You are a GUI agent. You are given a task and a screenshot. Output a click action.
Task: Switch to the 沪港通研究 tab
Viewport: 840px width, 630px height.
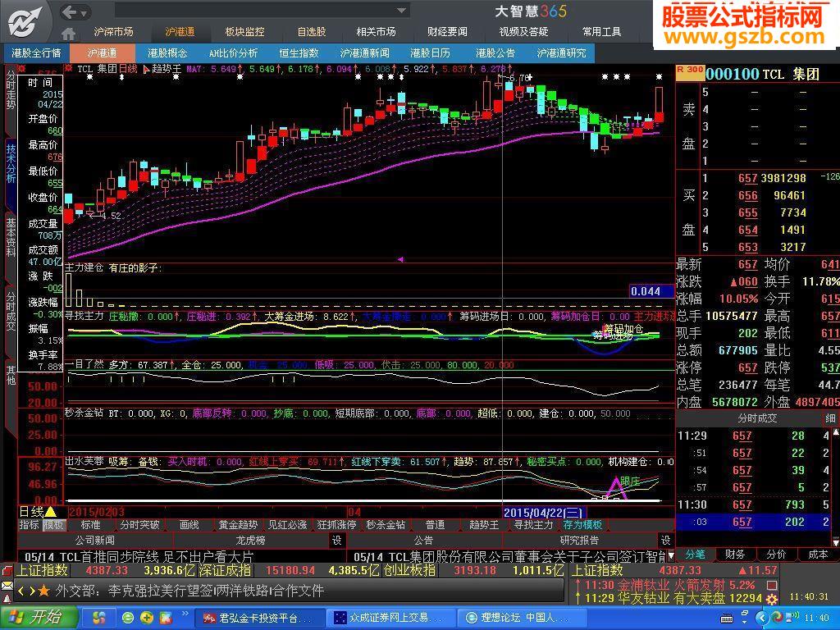click(x=561, y=53)
